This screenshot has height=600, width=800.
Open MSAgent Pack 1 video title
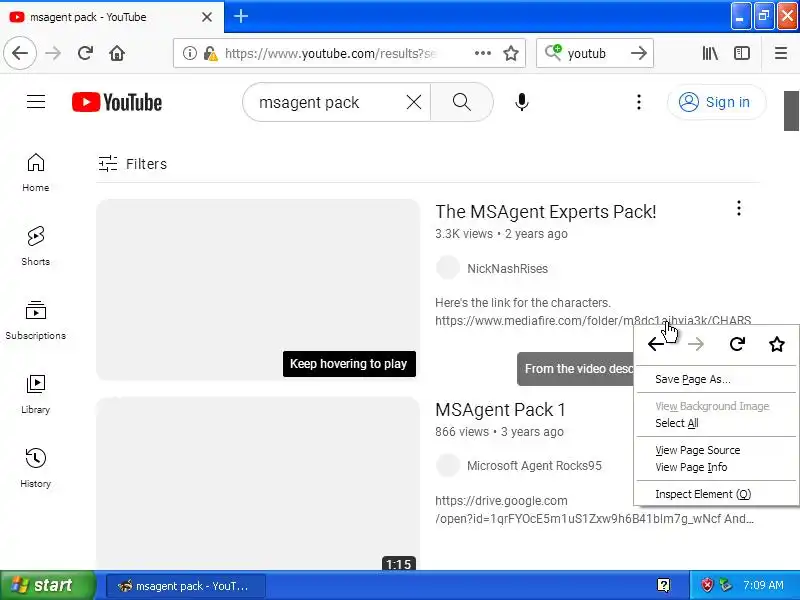click(x=500, y=410)
